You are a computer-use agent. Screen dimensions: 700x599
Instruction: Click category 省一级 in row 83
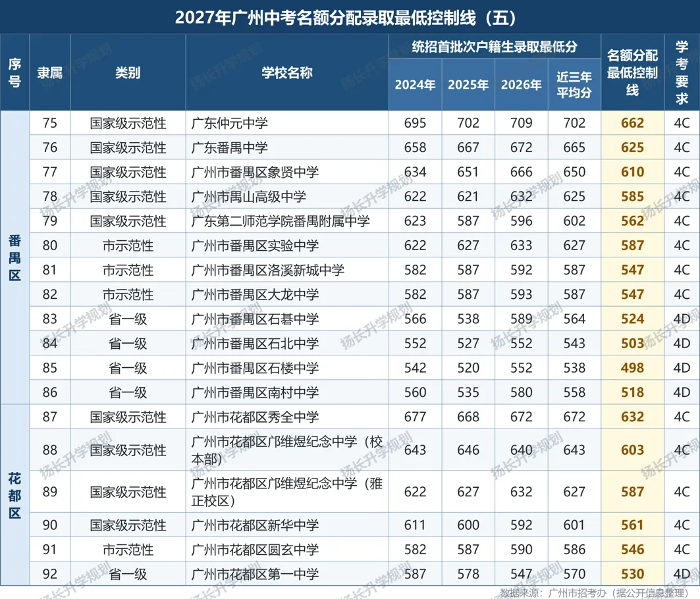click(x=128, y=319)
